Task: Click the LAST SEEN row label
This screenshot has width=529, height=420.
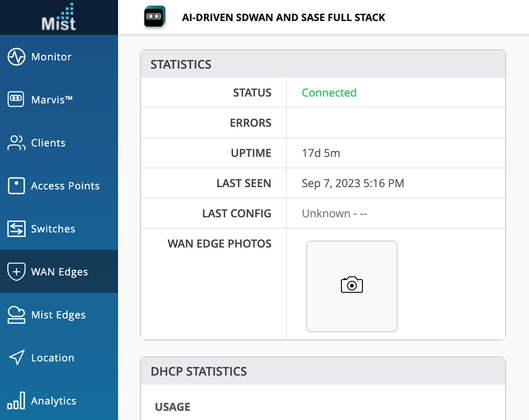Action: pos(243,183)
